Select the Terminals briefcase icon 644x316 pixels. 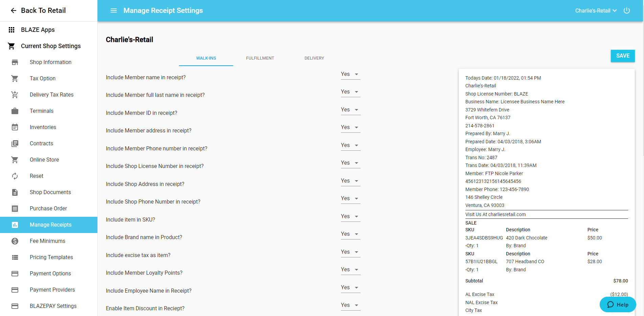click(15, 111)
